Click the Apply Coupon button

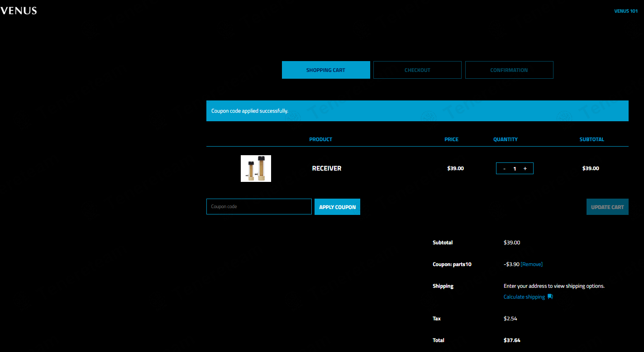click(x=337, y=207)
